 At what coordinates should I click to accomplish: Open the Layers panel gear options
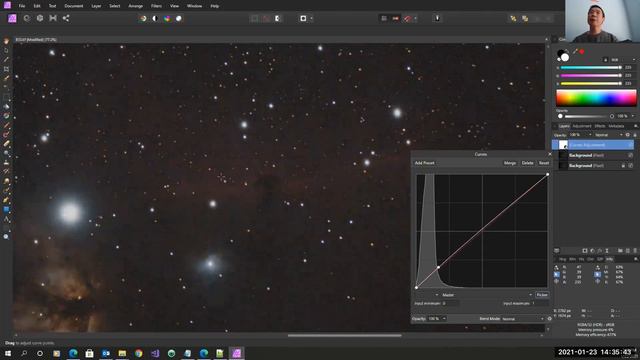[628, 135]
